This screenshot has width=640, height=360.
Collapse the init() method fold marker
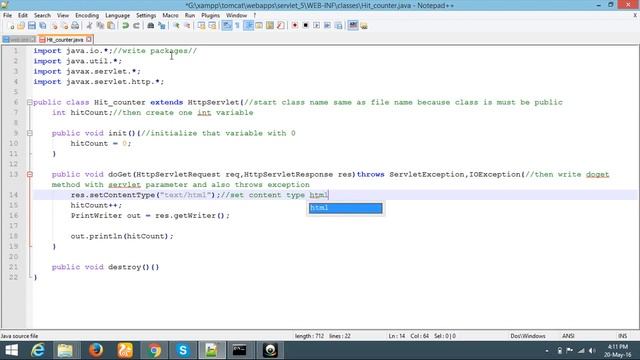tap(29, 133)
